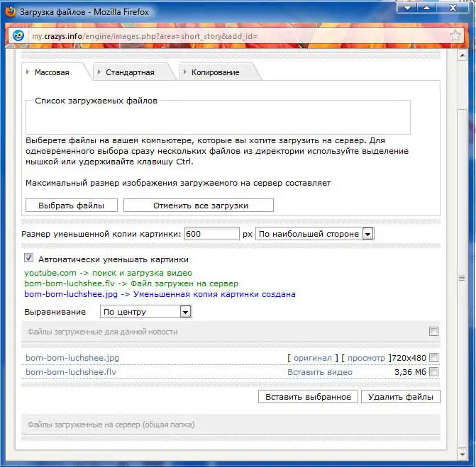Screen dimensions: 476x467
Task: Tick select-all checkbox in 'Файлы загруженные' header
Action: tap(434, 331)
